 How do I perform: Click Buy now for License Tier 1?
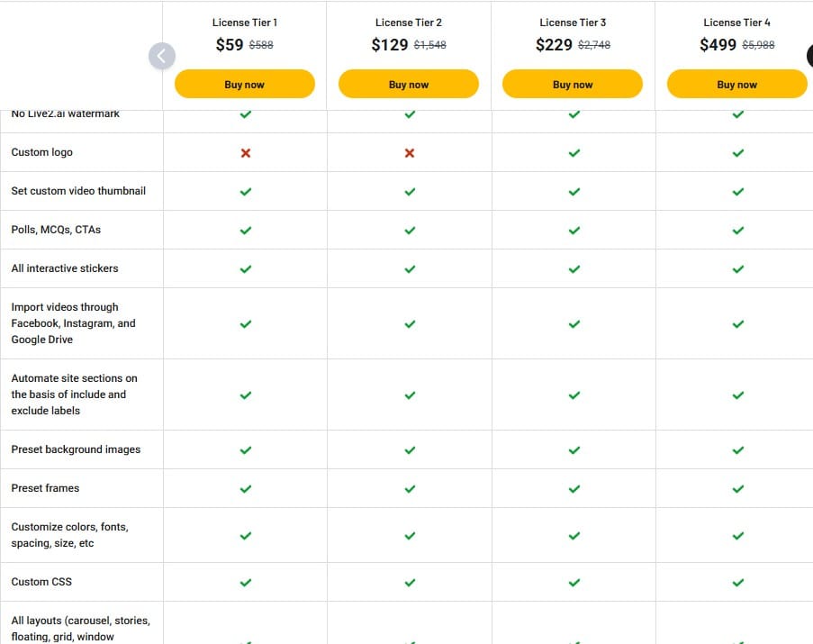coord(244,84)
